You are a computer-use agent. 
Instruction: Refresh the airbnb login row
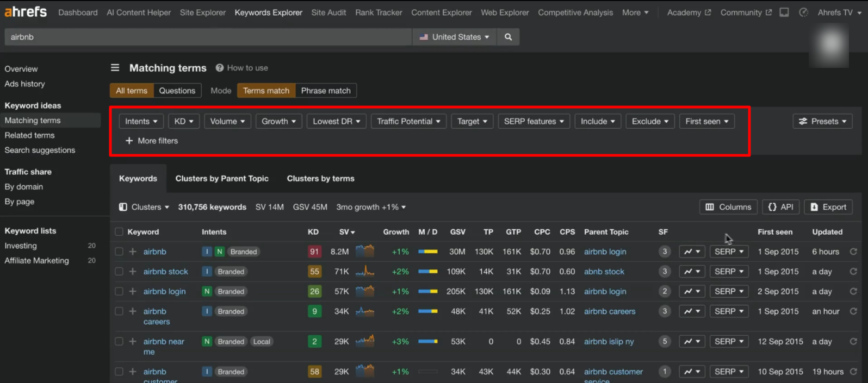[853, 291]
